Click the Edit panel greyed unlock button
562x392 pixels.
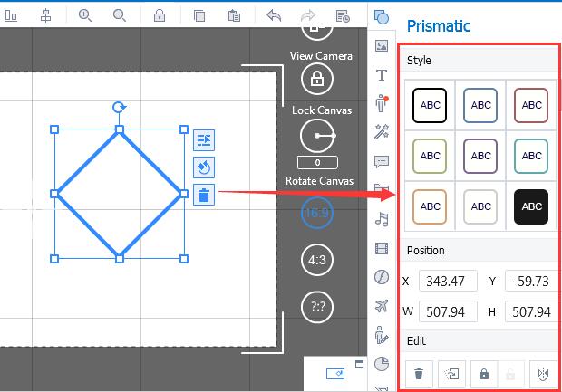coord(510,374)
